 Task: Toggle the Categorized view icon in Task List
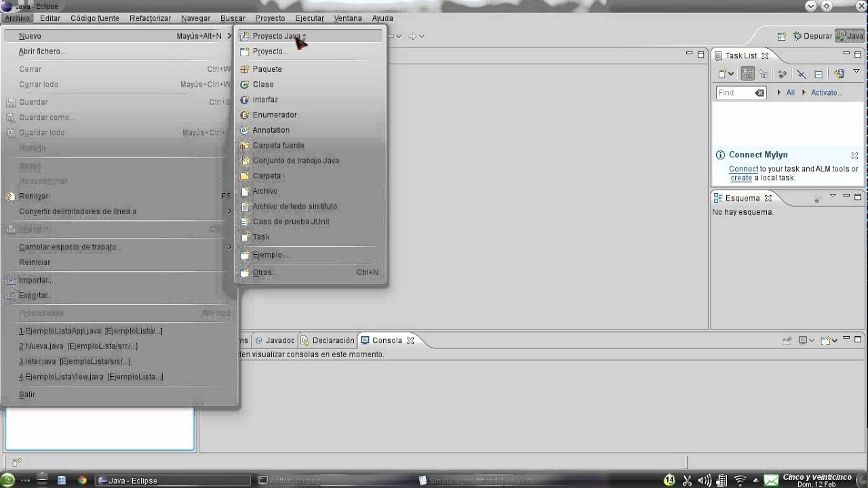coord(747,74)
